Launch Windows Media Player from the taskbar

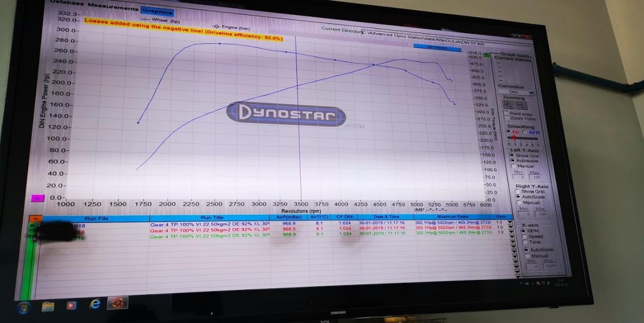pyautogui.click(x=71, y=306)
